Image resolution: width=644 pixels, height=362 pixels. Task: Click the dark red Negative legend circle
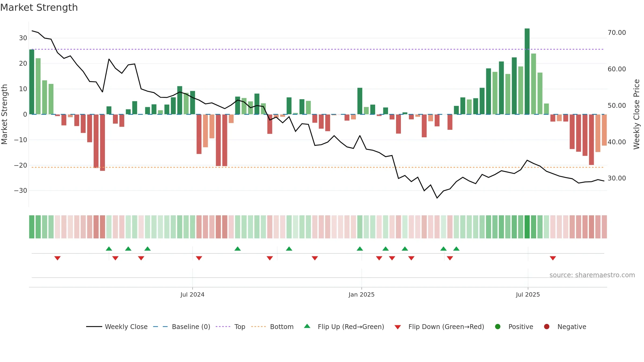[547, 327]
